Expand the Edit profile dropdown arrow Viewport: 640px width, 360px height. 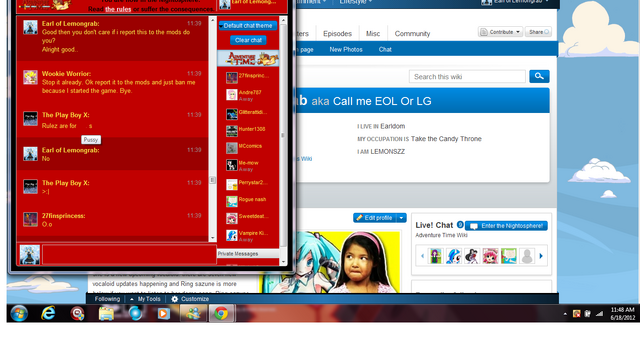[402, 218]
